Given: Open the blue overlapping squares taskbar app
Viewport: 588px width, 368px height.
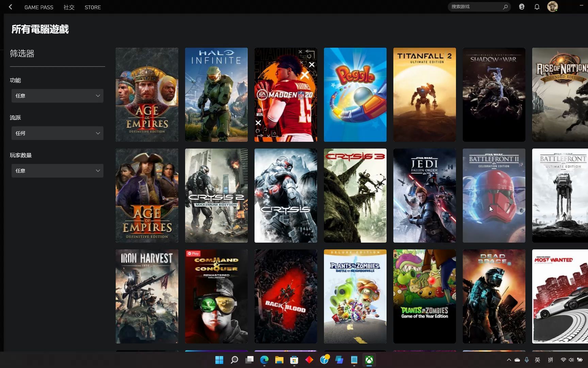Looking at the screenshot, I should pyautogui.click(x=339, y=360).
